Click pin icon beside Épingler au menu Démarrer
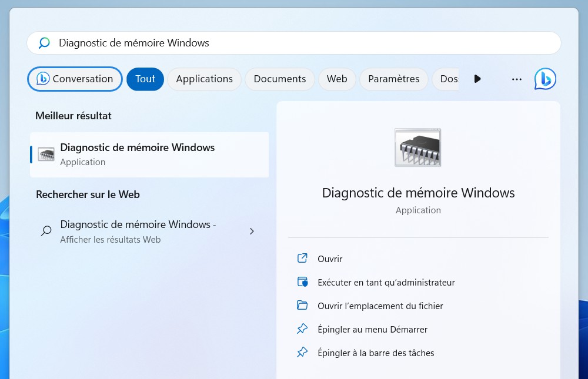 [302, 329]
